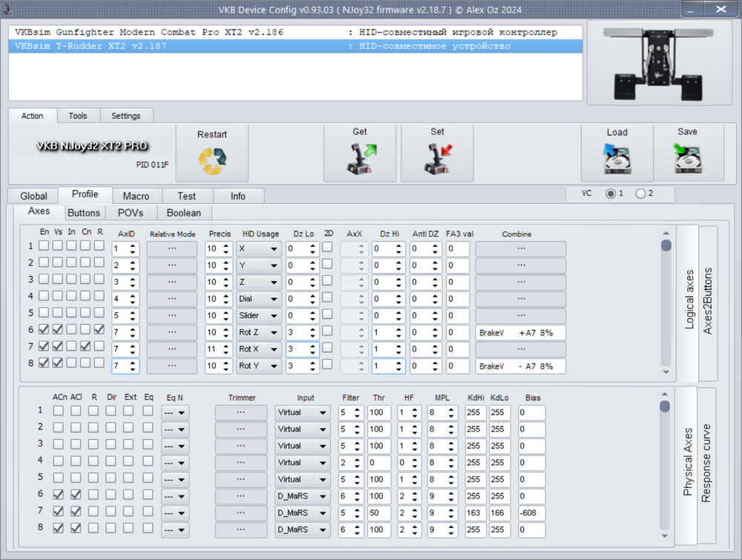742x560 pixels.
Task: Click scroll down arrow of logical axes list
Action: [666, 372]
